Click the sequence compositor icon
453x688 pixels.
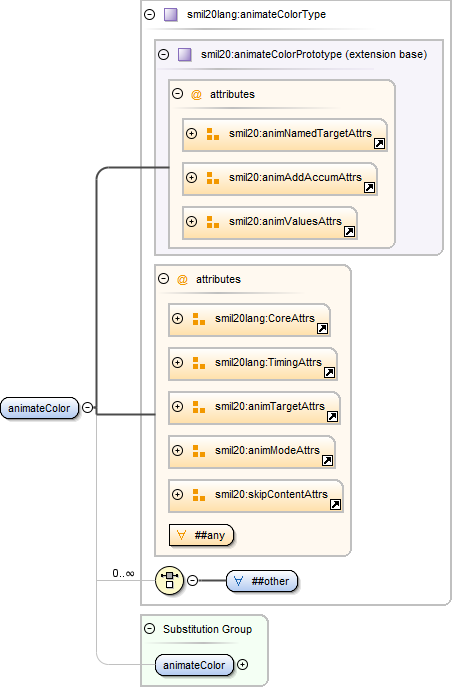tap(169, 580)
